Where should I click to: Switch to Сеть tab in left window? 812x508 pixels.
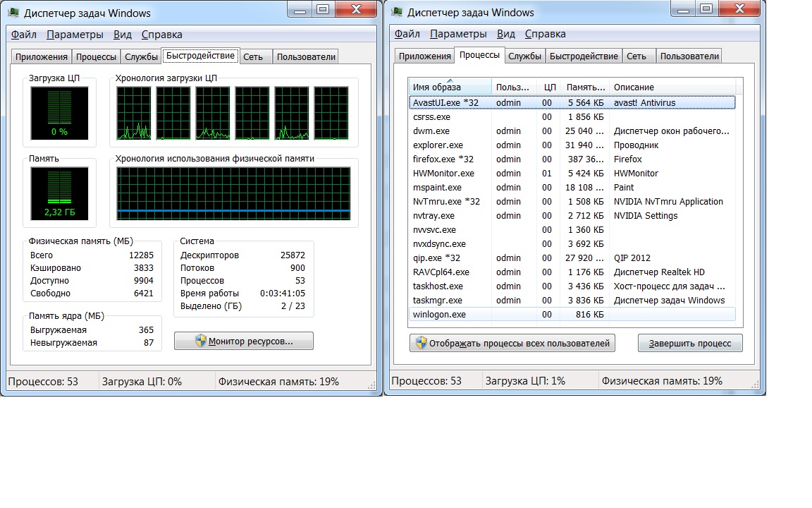(253, 57)
